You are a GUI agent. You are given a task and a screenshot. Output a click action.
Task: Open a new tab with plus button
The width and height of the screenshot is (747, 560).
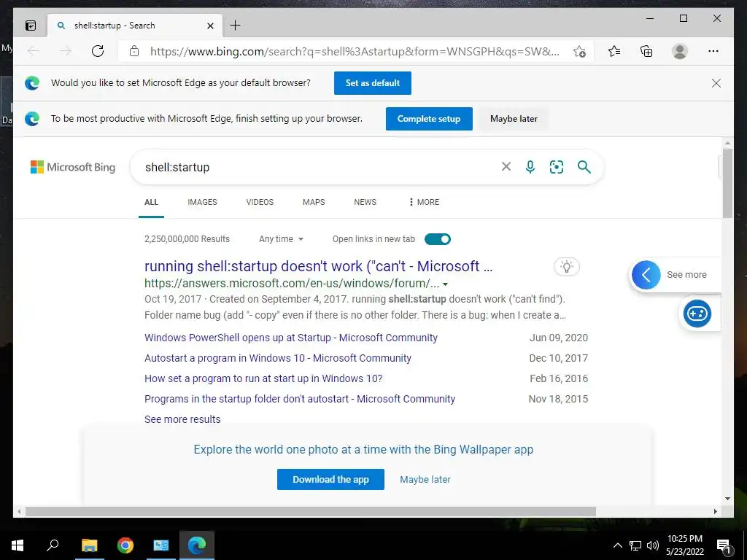pos(236,26)
